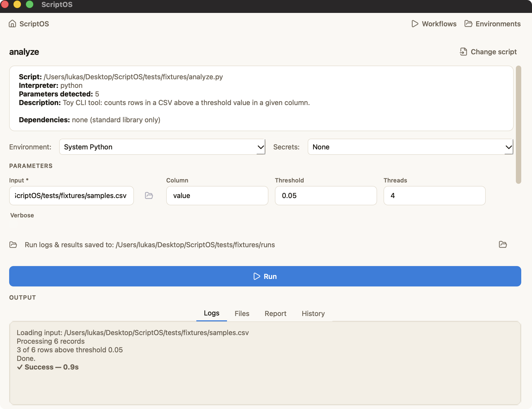Screen dimensions: 532x409
Task: Switch to the Files tab
Action: [242, 314]
